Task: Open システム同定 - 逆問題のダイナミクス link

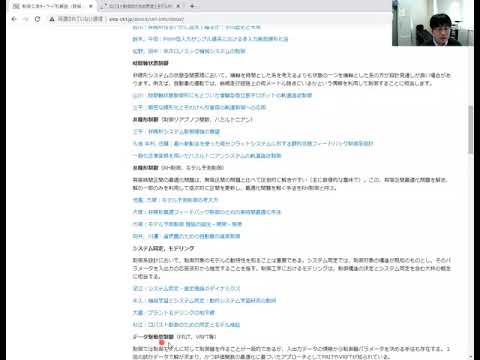Action: 186,288
